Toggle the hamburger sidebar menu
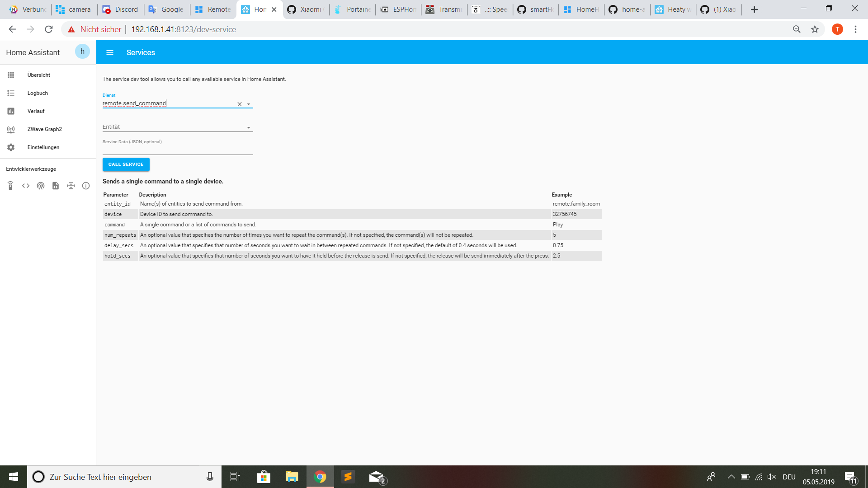The image size is (868, 488). 110,52
